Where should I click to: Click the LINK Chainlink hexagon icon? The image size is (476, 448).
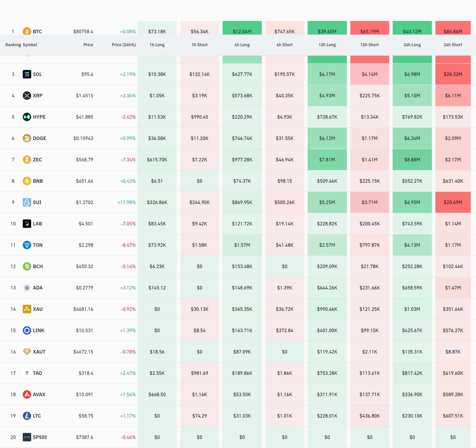(27, 330)
